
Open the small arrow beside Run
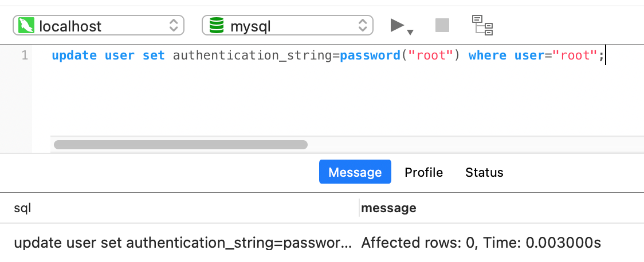tap(410, 32)
